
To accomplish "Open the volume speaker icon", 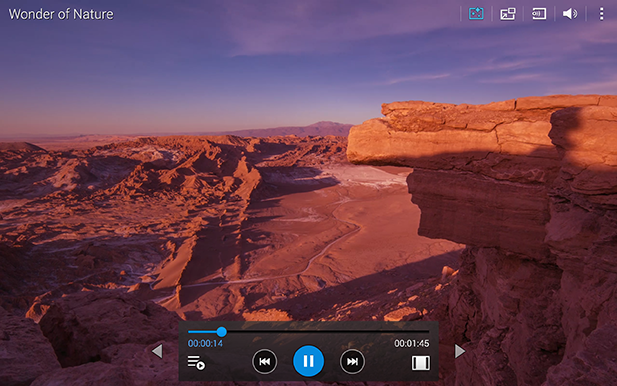I will tap(570, 14).
